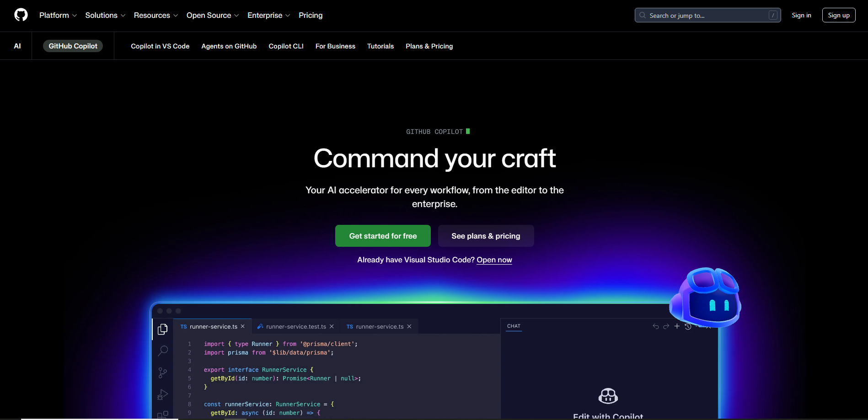
Task: Expand the Enterprise menu
Action: (x=269, y=15)
